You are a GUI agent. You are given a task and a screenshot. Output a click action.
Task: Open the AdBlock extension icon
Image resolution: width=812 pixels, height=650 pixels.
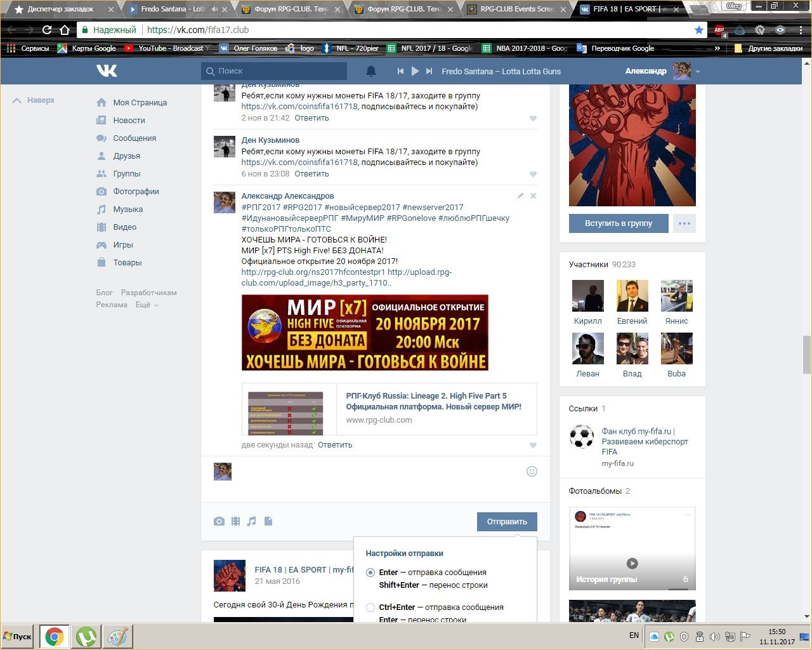pyautogui.click(x=719, y=30)
